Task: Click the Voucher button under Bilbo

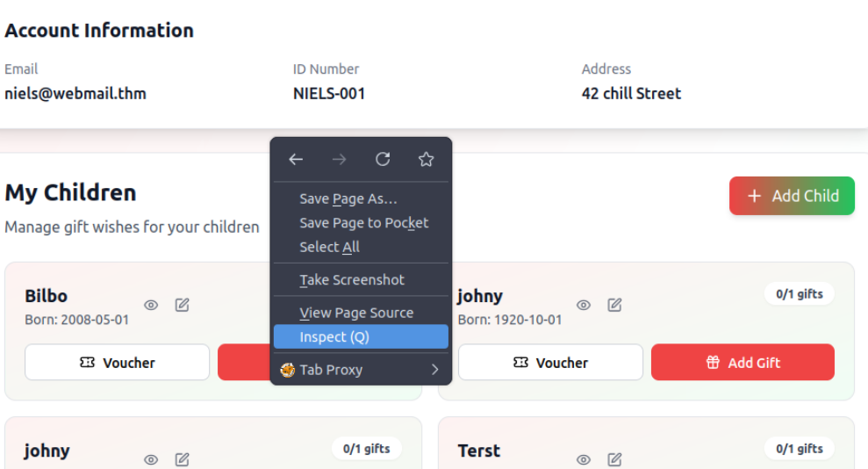Action: pos(117,363)
